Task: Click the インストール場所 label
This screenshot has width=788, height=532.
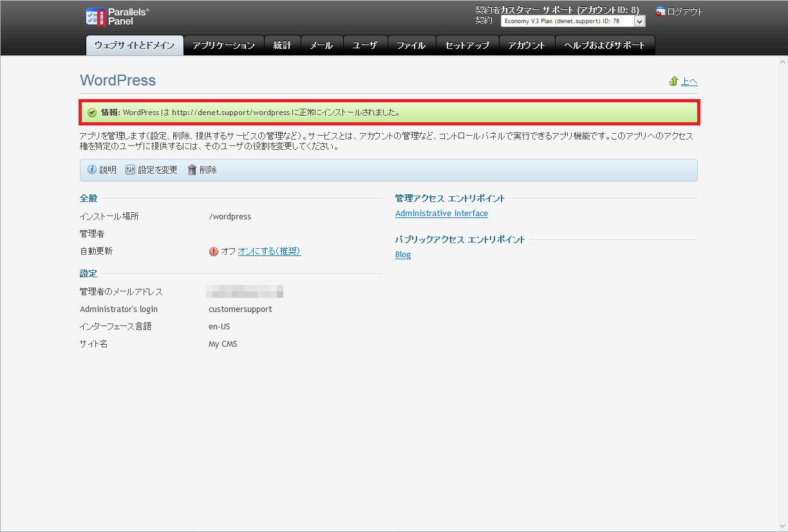Action: (x=109, y=217)
